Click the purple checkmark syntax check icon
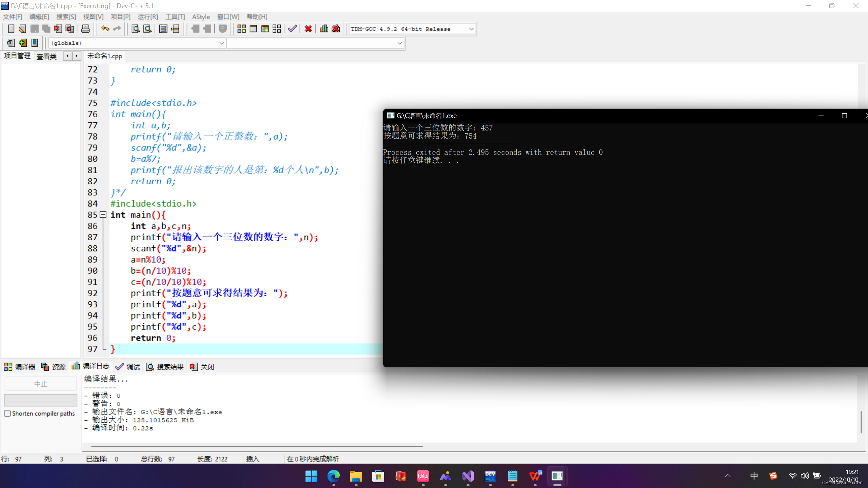This screenshot has width=868, height=488. (292, 29)
